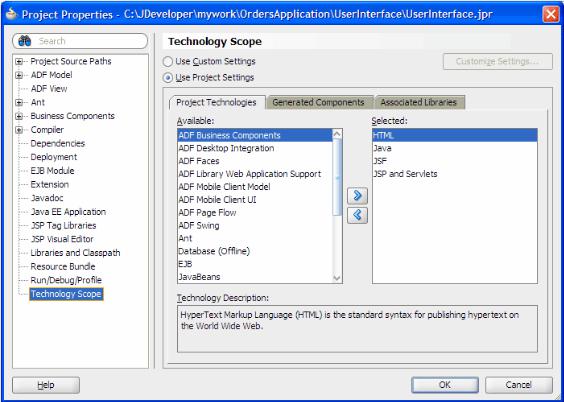Click the right arrow to add technology

click(x=357, y=196)
